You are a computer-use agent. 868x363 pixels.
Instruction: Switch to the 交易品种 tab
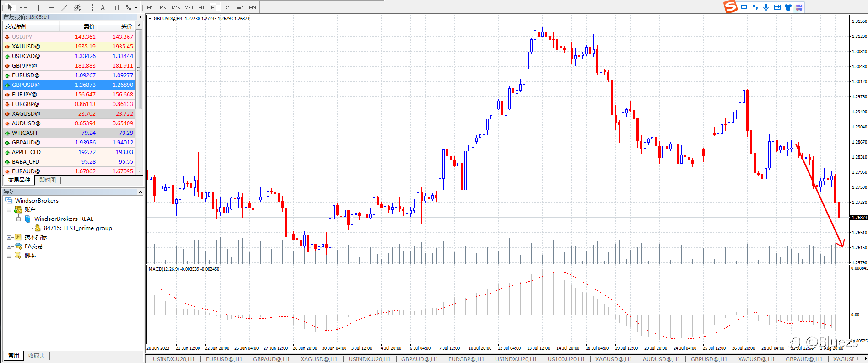[x=19, y=180]
